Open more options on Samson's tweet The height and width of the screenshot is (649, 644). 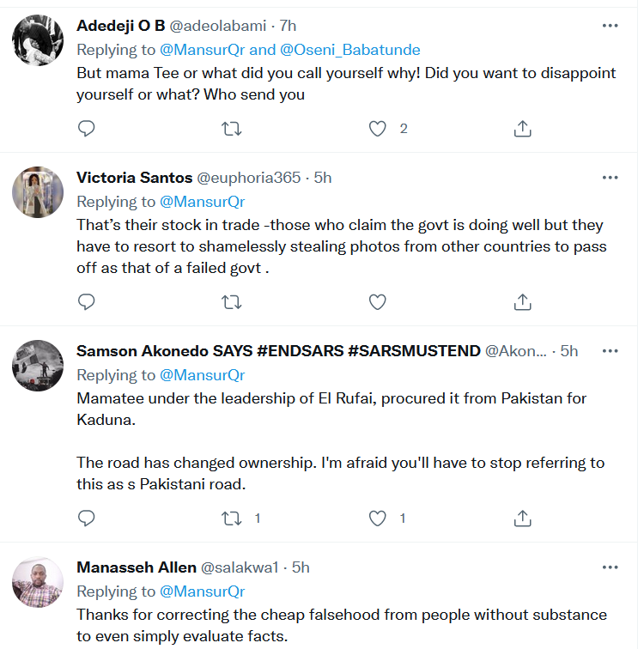(610, 351)
